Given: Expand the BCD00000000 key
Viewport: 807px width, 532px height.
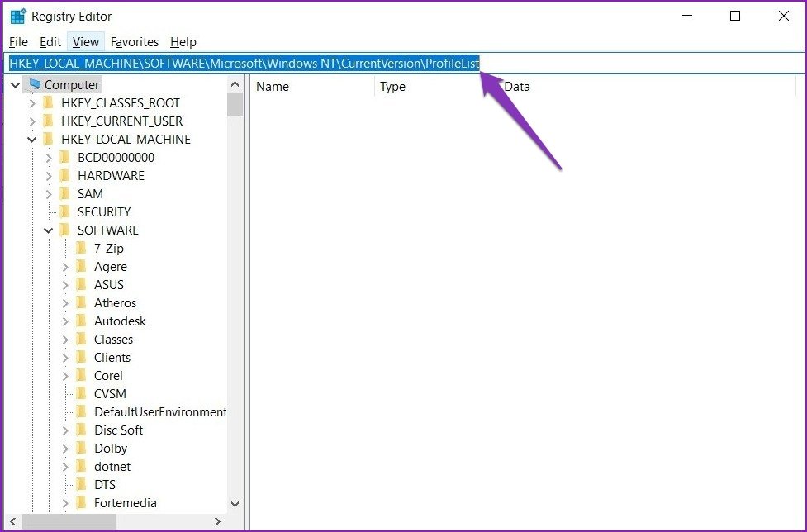Looking at the screenshot, I should [x=49, y=158].
